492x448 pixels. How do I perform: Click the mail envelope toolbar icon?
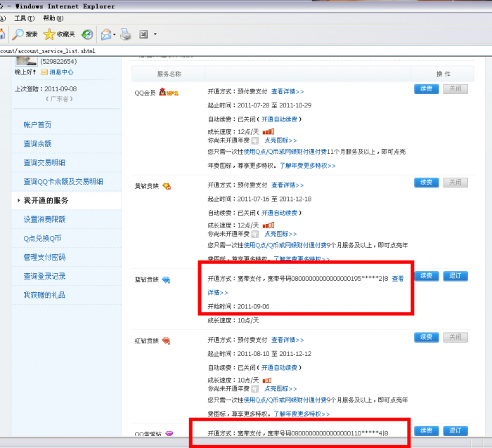106,34
